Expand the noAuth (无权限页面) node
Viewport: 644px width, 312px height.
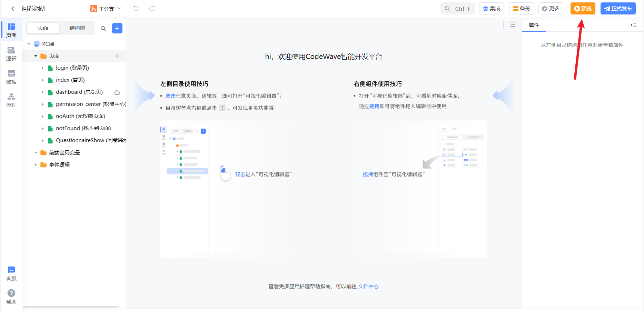tap(43, 117)
